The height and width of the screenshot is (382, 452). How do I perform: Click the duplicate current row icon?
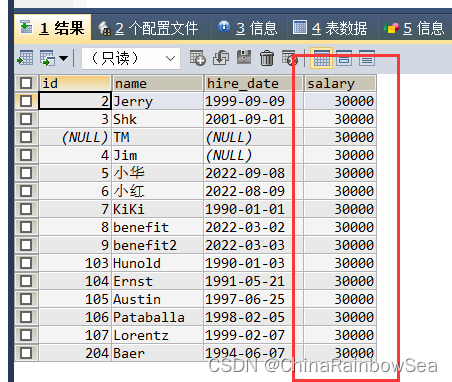click(221, 58)
